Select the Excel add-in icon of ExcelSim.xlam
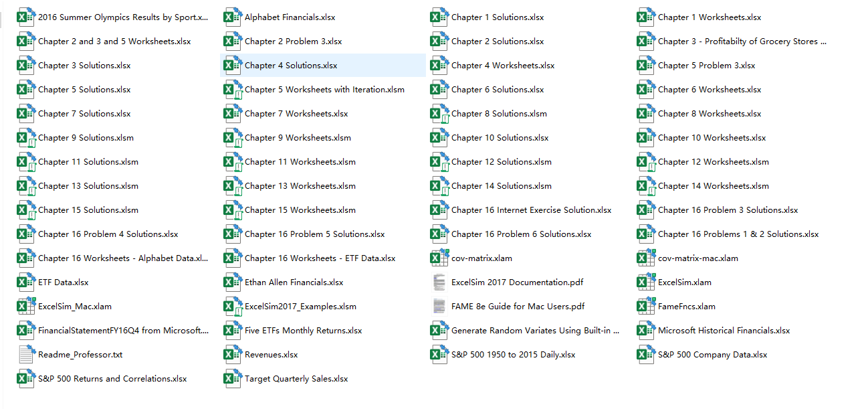Viewport: 868px width, 409px height. tap(646, 282)
